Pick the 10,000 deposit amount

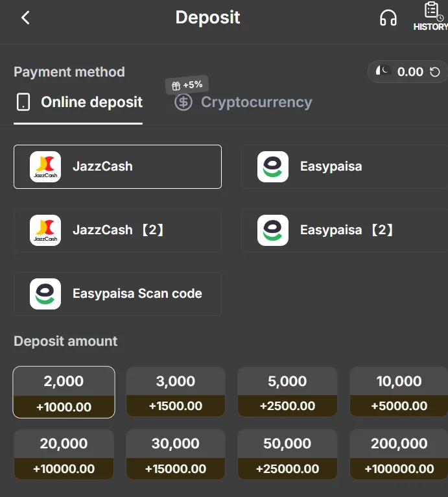coord(399,392)
